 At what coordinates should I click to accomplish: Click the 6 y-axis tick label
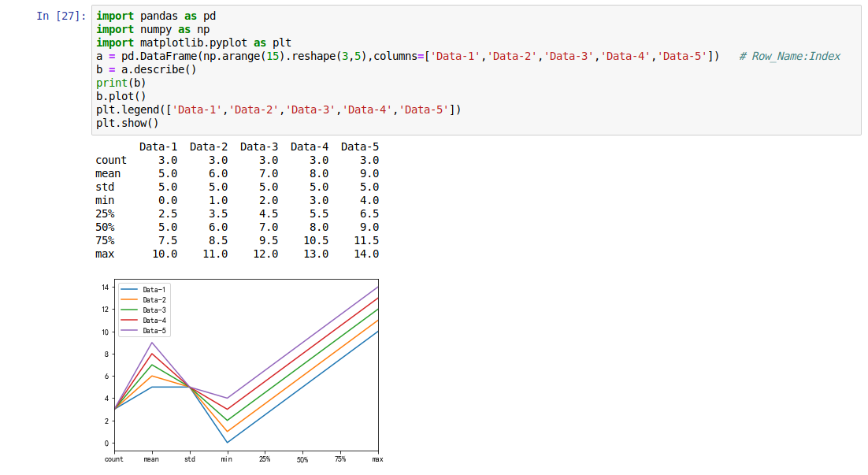pos(107,377)
